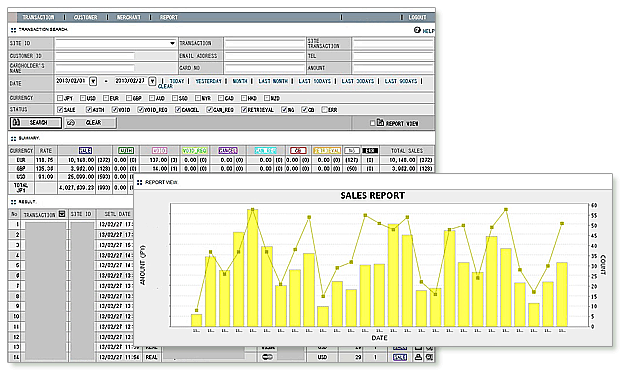The width and height of the screenshot is (630, 376).
Task: Click the Email Address input field
Action: coord(264,55)
